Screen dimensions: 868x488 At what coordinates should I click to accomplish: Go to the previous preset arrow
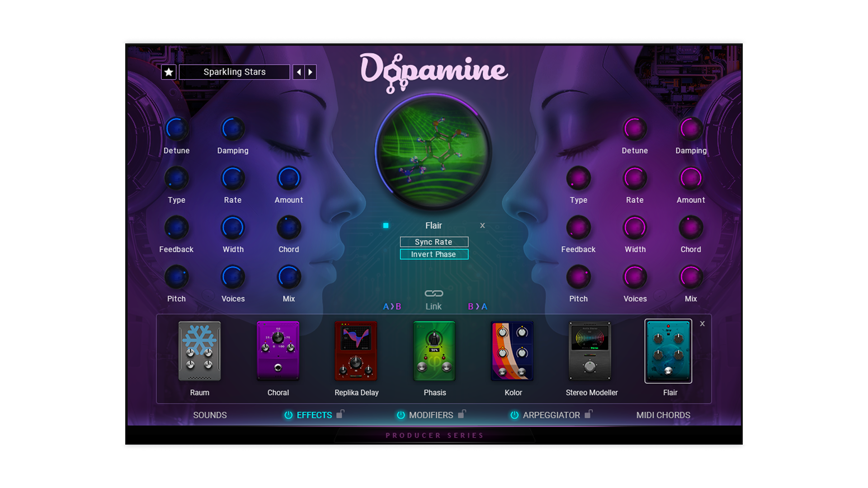click(298, 72)
